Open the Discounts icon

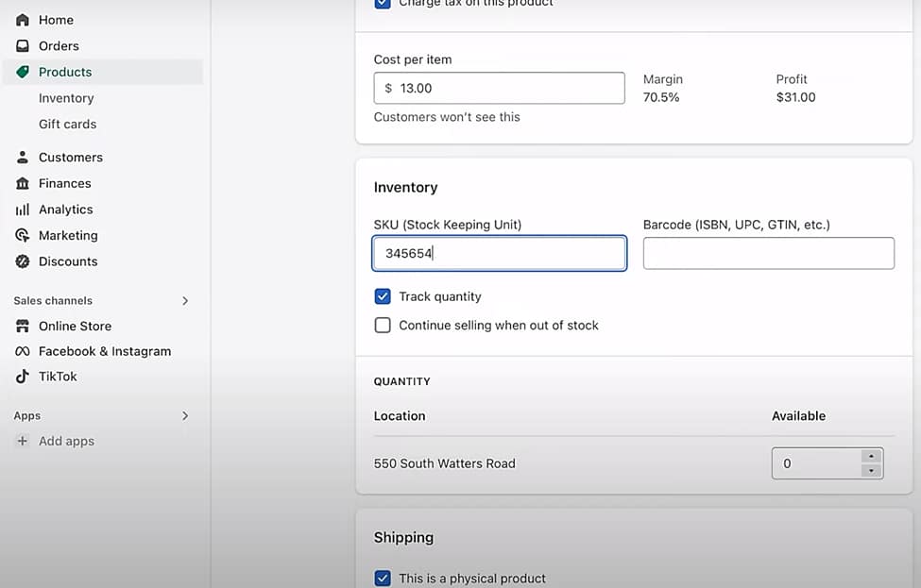pyautogui.click(x=22, y=261)
